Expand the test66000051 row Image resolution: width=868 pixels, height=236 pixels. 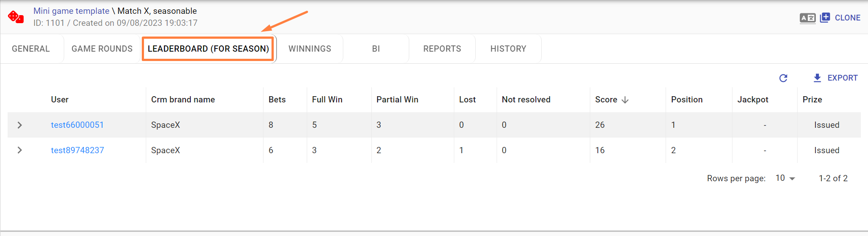(x=20, y=125)
